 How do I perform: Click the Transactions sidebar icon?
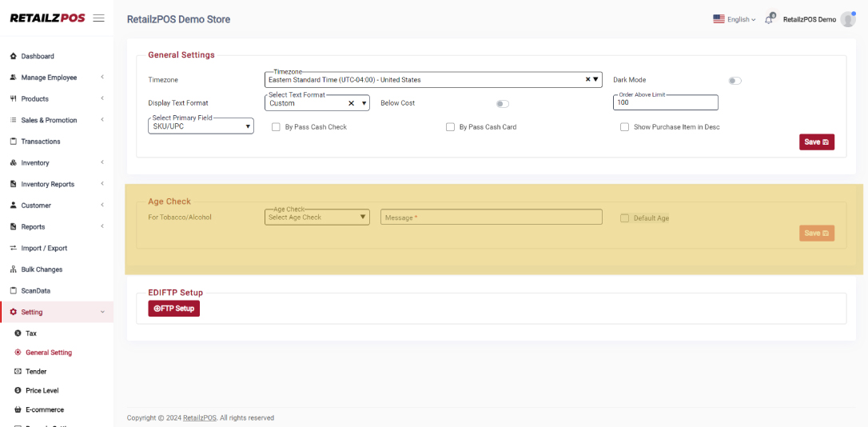14,142
